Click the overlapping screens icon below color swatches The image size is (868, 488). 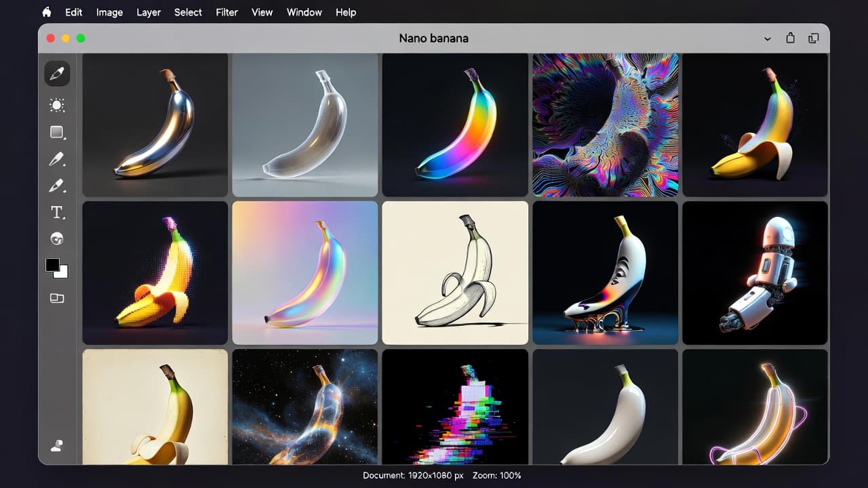tap(57, 298)
